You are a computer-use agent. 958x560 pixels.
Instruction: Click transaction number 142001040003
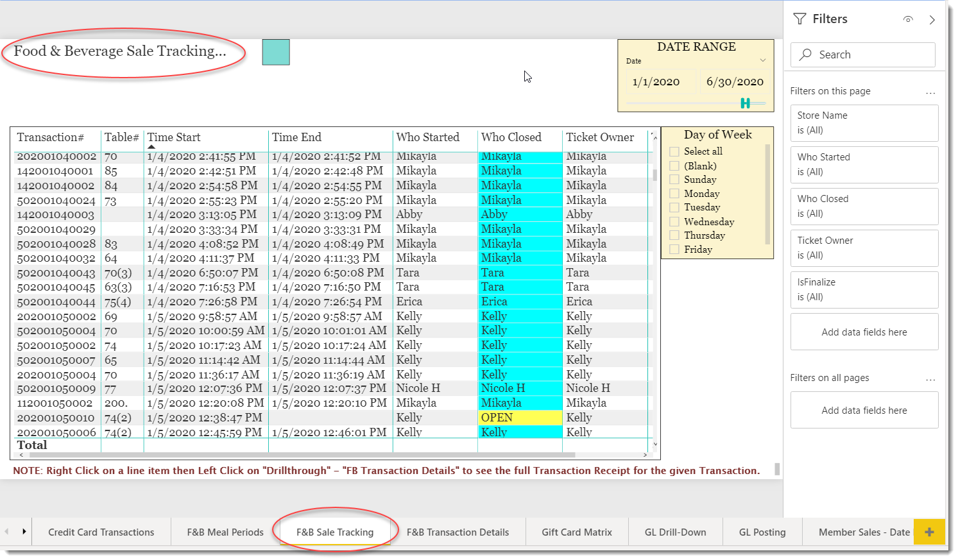click(x=56, y=215)
